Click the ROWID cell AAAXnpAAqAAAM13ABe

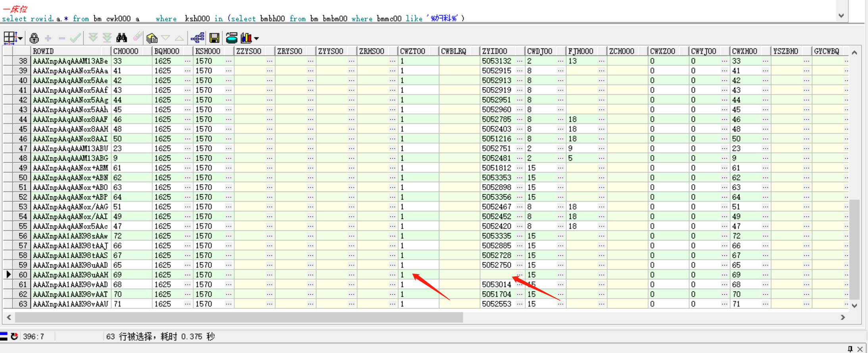click(71, 61)
